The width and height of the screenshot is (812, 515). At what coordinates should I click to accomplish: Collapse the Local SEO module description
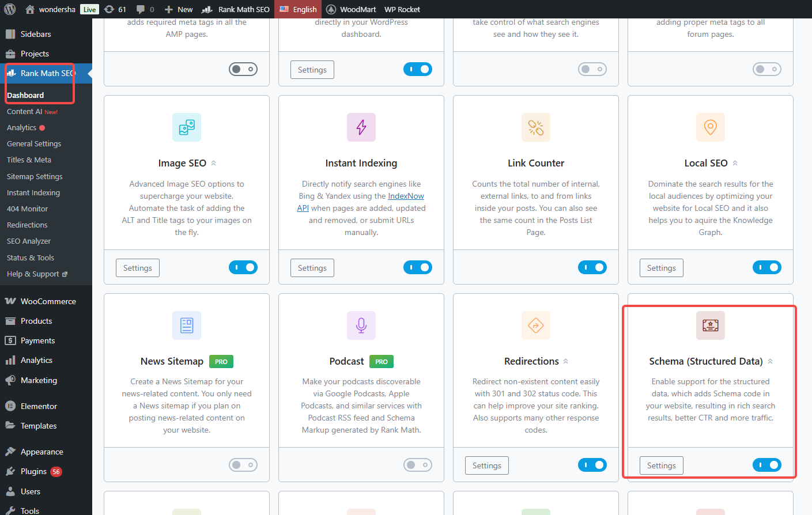735,162
